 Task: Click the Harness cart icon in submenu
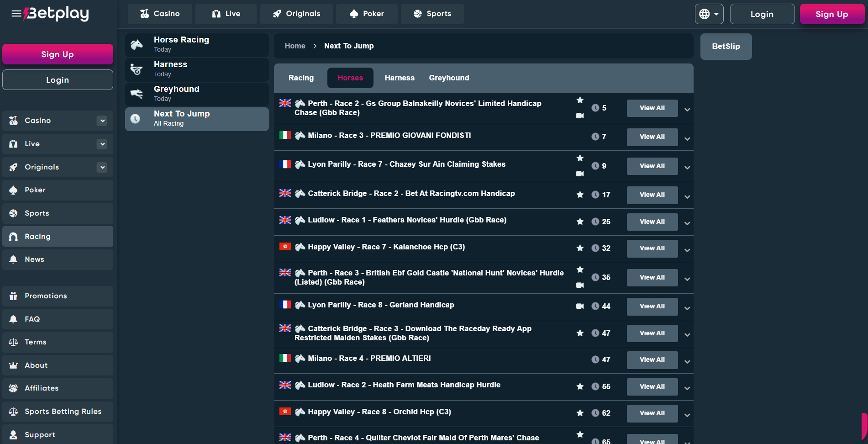(137, 69)
